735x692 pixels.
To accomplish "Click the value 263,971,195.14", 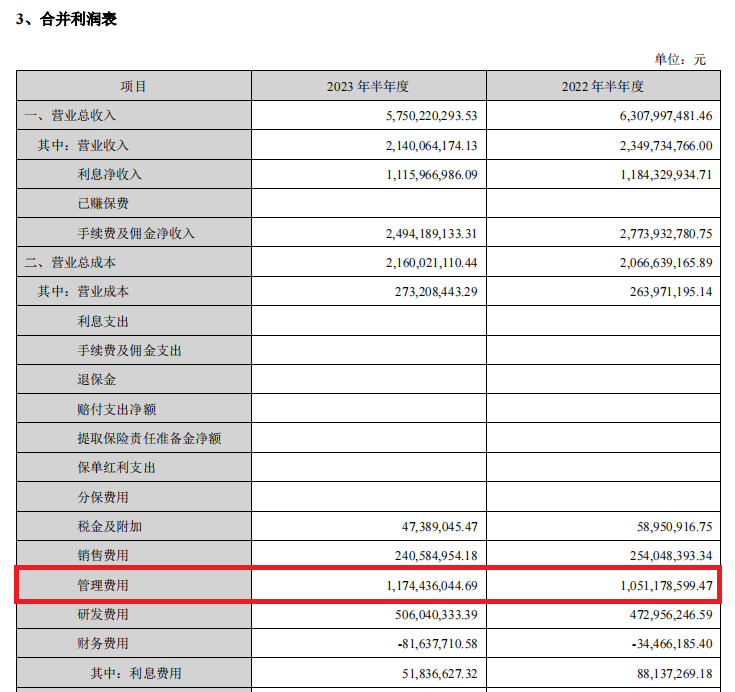I will pos(671,292).
